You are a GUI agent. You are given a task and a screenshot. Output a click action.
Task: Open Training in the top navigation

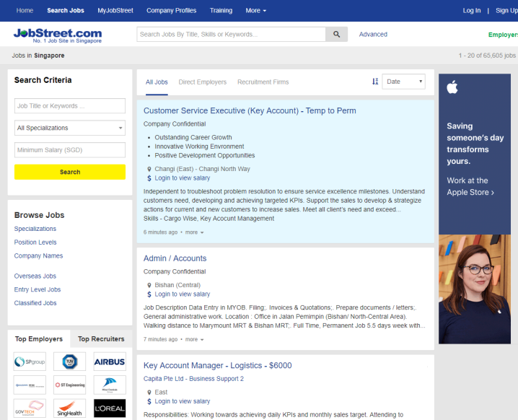[x=221, y=11]
